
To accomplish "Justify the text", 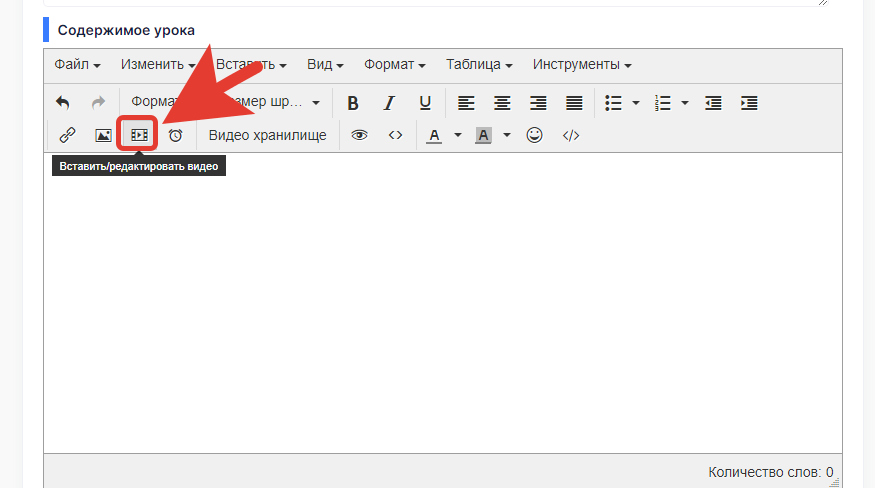I will coord(574,103).
